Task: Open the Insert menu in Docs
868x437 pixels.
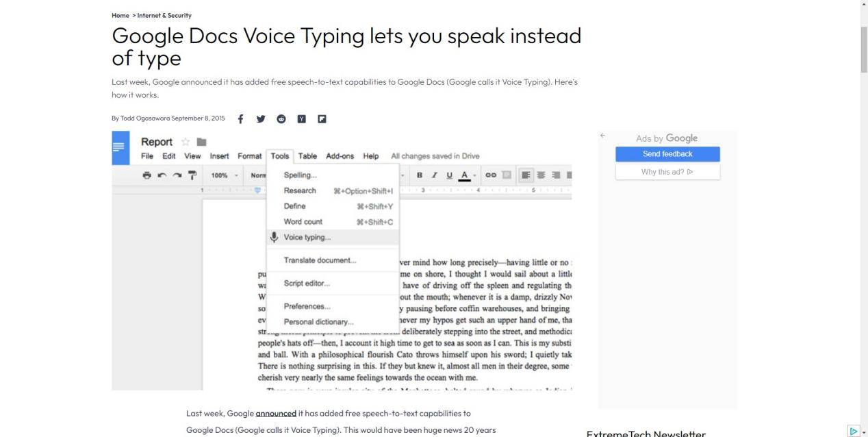Action: click(x=219, y=156)
